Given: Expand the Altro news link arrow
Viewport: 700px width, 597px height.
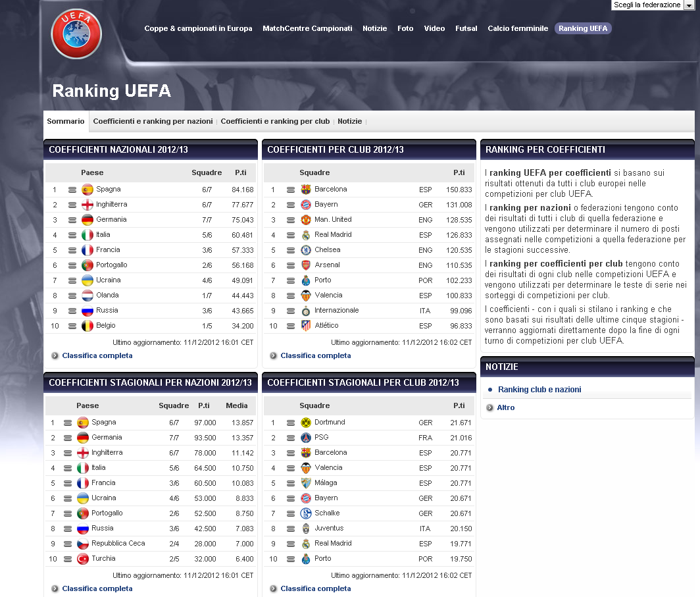Looking at the screenshot, I should click(490, 408).
